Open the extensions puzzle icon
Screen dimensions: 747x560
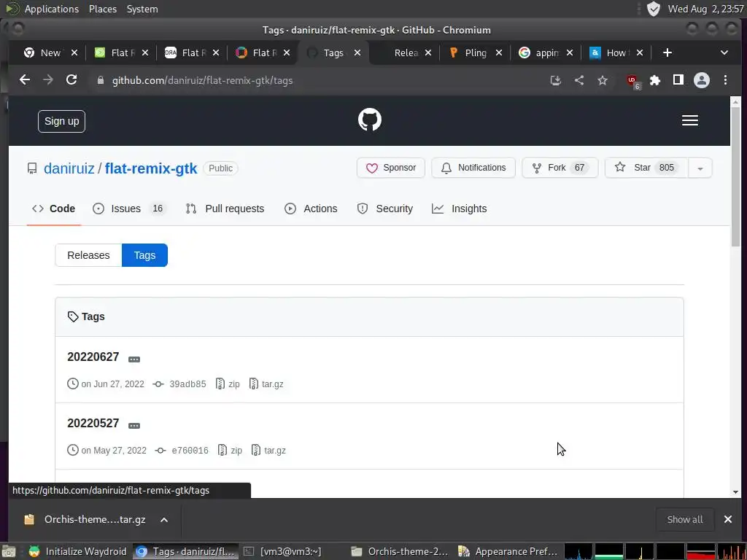tap(655, 80)
